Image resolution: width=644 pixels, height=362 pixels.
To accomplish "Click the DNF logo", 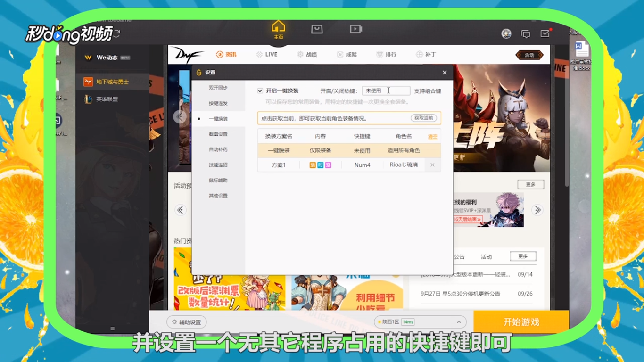I will (187, 54).
